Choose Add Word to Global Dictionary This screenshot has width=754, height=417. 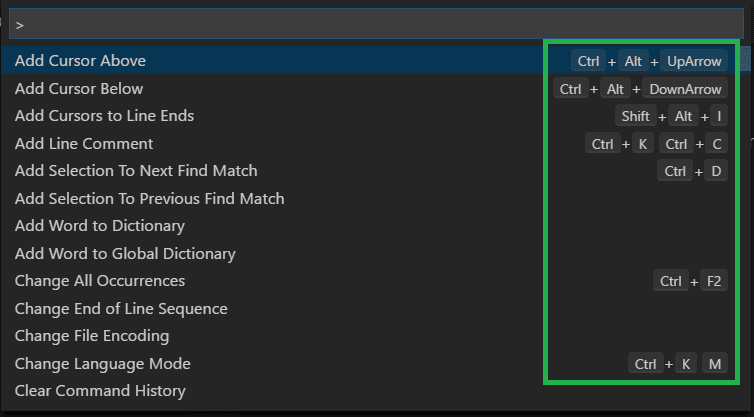(x=125, y=254)
